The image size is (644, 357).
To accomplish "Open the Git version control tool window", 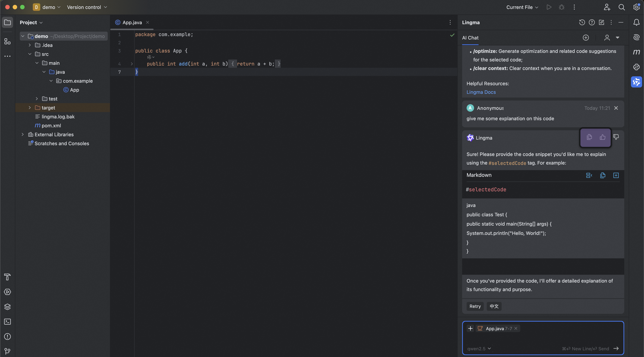I will tap(7, 351).
